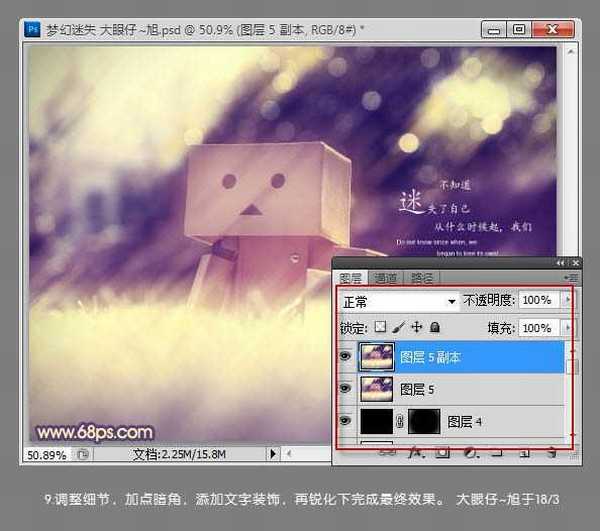Maximize the document window
Screen dimensions: 600x531
(519, 30)
